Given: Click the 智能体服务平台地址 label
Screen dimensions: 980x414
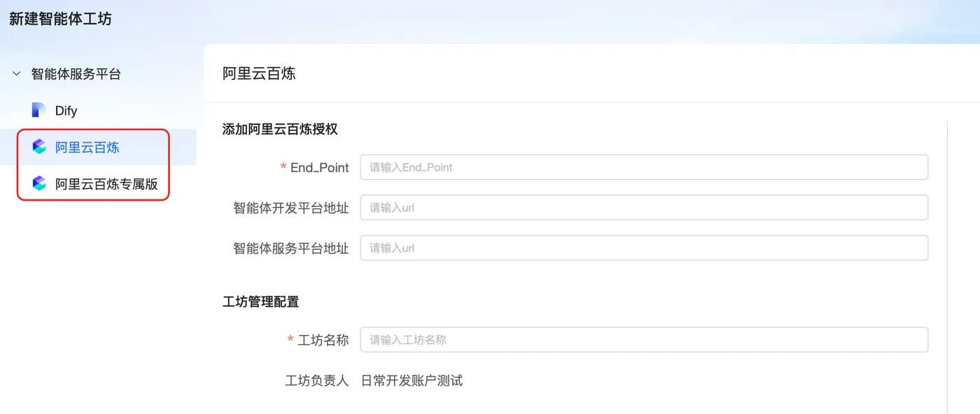Looking at the screenshot, I should click(291, 248).
